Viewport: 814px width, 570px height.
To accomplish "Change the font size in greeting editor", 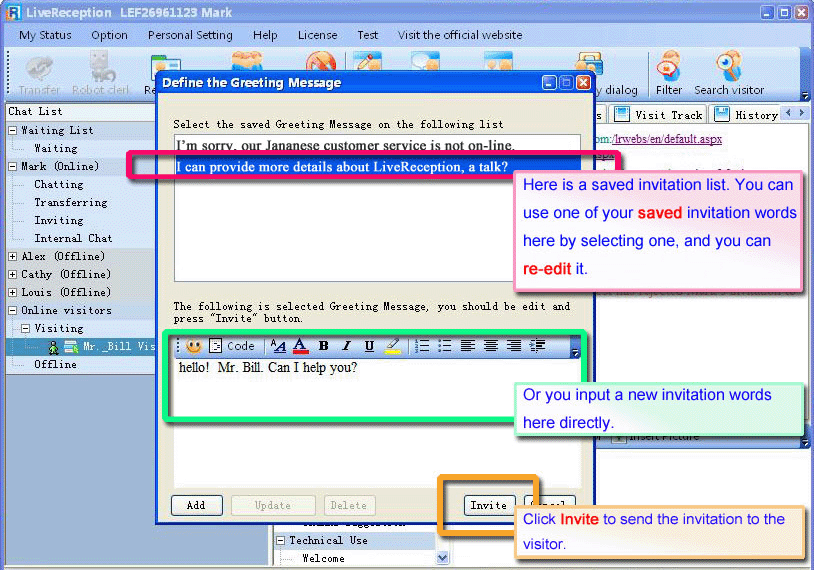I will [279, 346].
